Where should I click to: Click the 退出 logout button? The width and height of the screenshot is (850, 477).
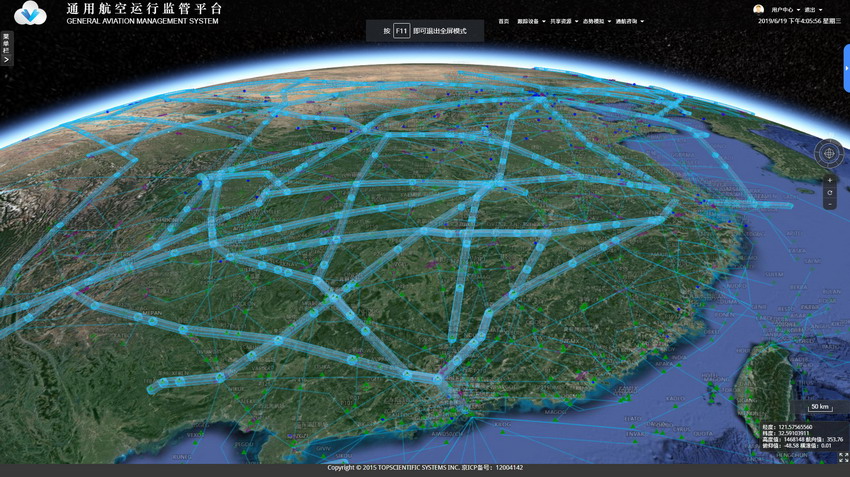tap(811, 10)
